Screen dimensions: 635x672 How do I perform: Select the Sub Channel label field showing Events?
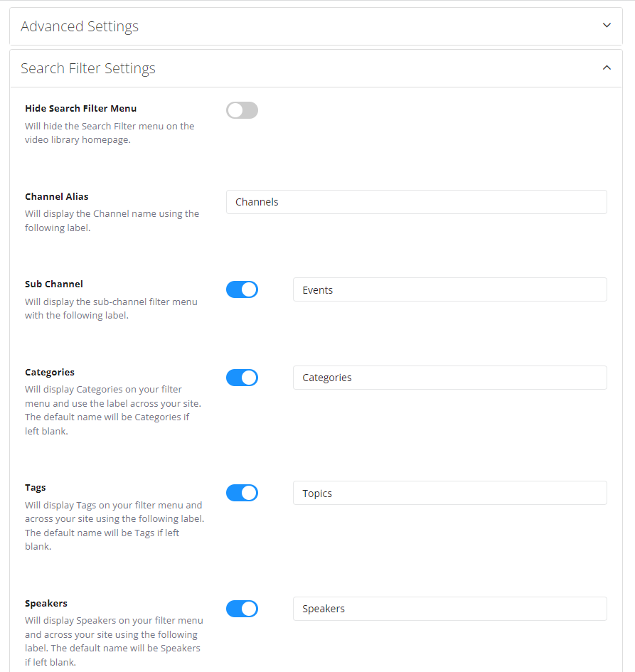[450, 289]
